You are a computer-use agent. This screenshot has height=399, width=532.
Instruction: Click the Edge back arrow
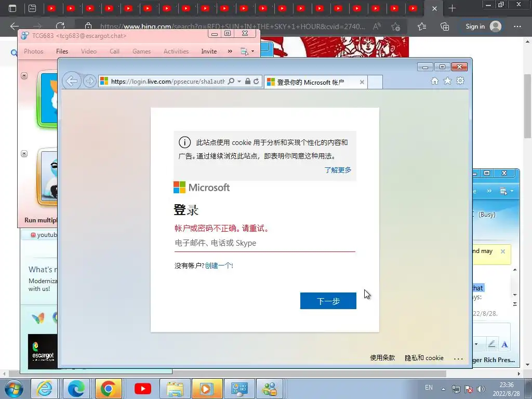(14, 26)
